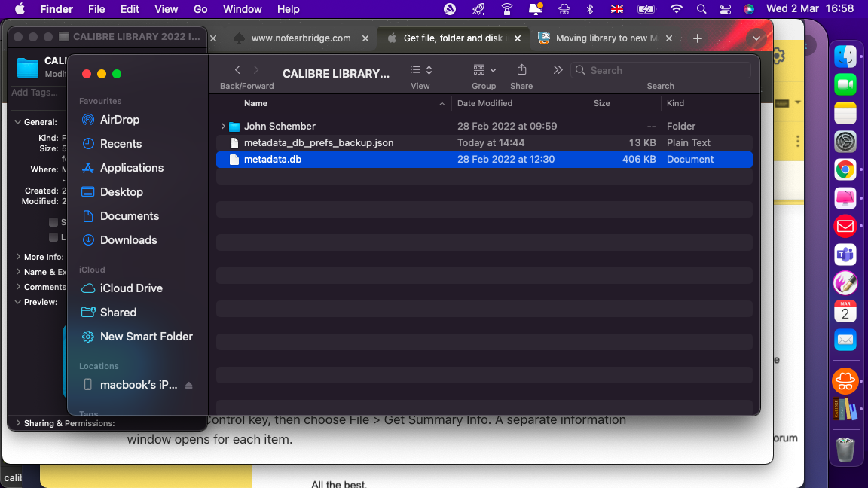Share the selected metadata.db file
The width and height of the screenshot is (868, 488).
[521, 70]
